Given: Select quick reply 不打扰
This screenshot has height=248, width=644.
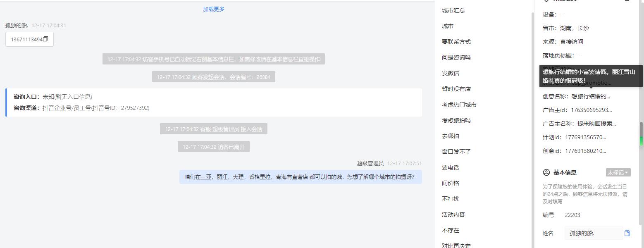Looking at the screenshot, I should coord(451,199).
